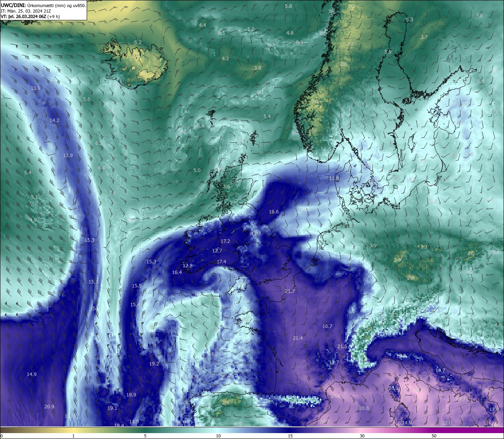Click the 21.5 value label
This screenshot has height=439, width=504.
pyautogui.click(x=342, y=346)
